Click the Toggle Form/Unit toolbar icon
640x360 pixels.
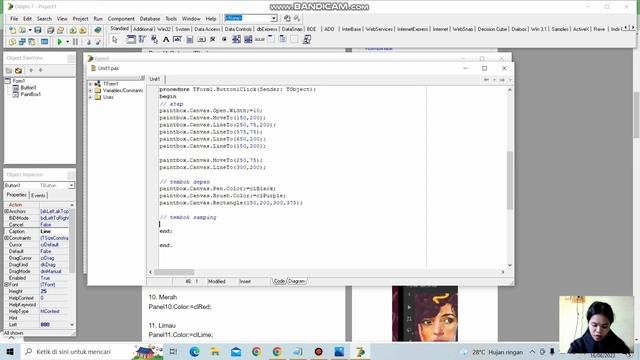32,42
